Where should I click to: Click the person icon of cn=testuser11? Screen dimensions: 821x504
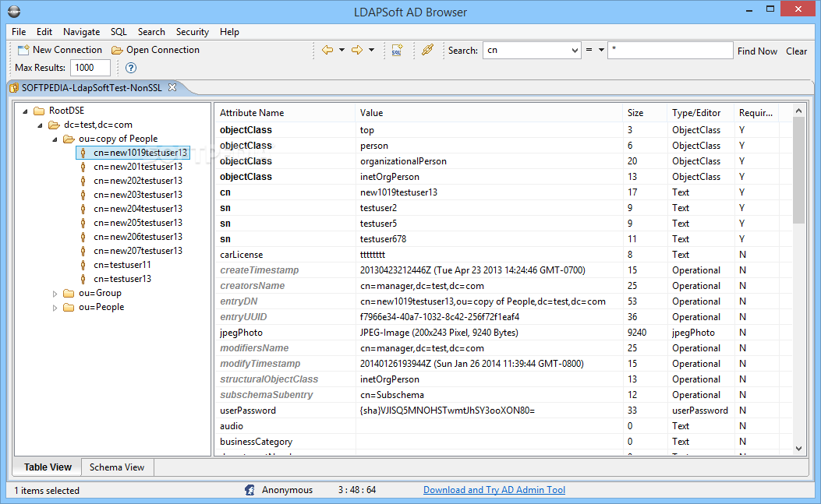click(x=83, y=266)
